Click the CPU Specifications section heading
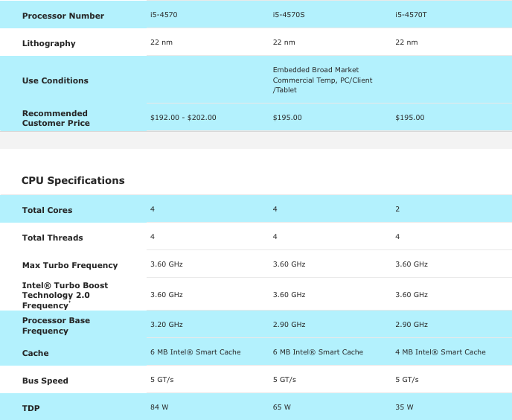This screenshot has width=512, height=420. (x=73, y=180)
